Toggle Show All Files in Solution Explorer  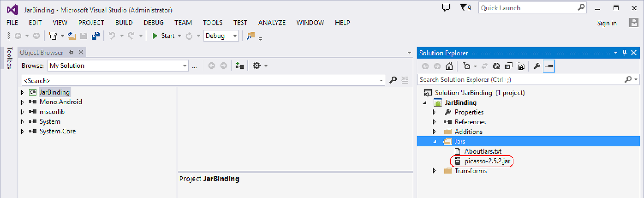[x=520, y=66]
